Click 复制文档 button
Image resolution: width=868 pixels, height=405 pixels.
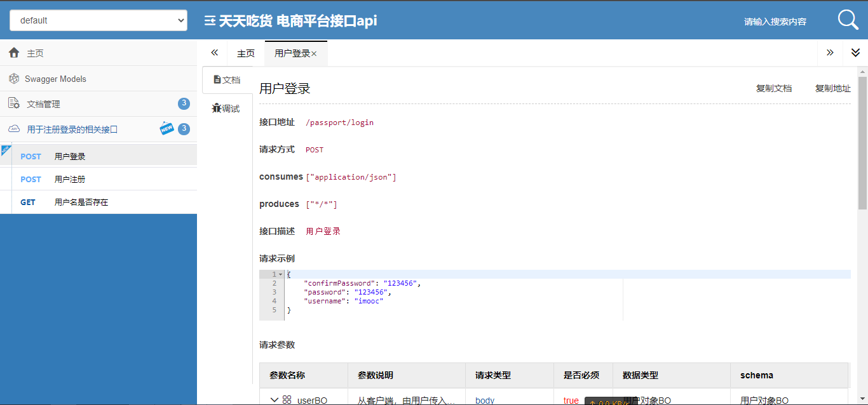click(x=774, y=88)
